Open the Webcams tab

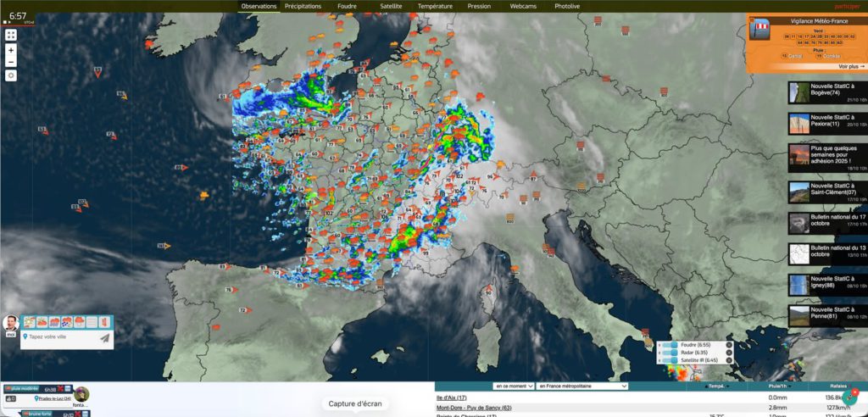(x=523, y=6)
